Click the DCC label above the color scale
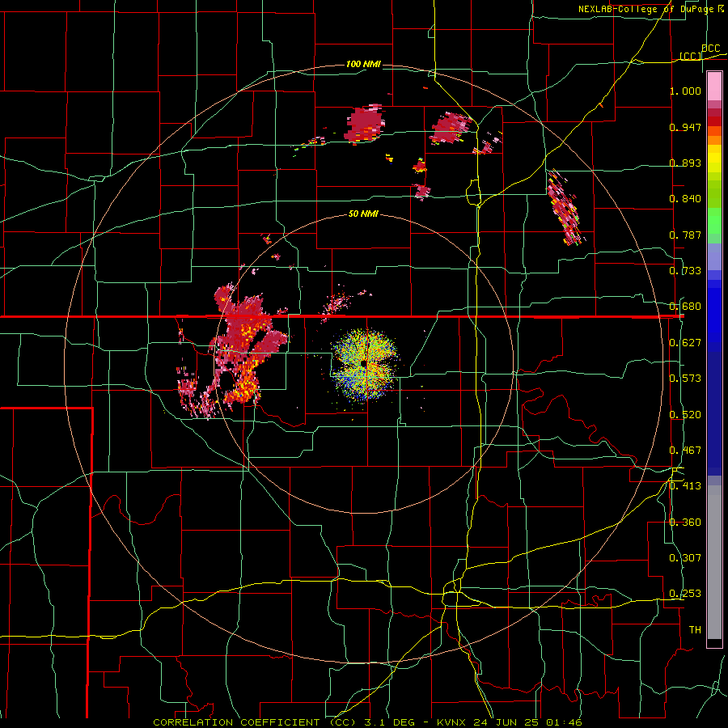728x728 pixels. [710, 49]
